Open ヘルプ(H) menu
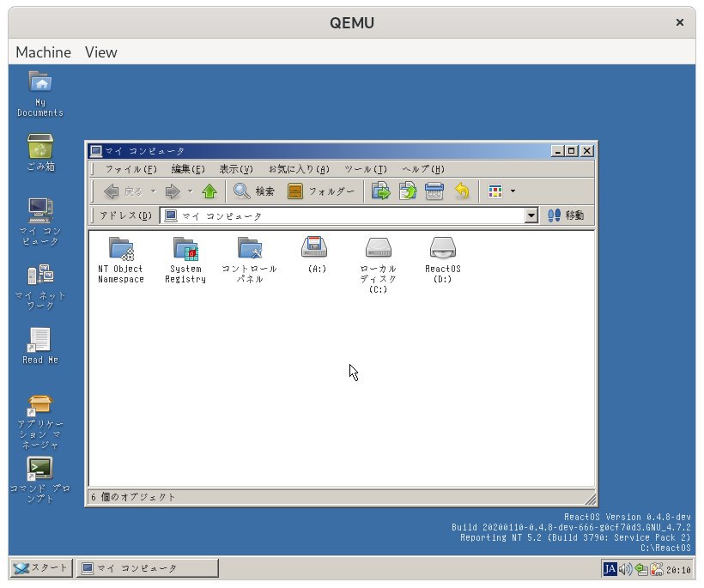Viewport: 704px width, 588px height. click(422, 169)
